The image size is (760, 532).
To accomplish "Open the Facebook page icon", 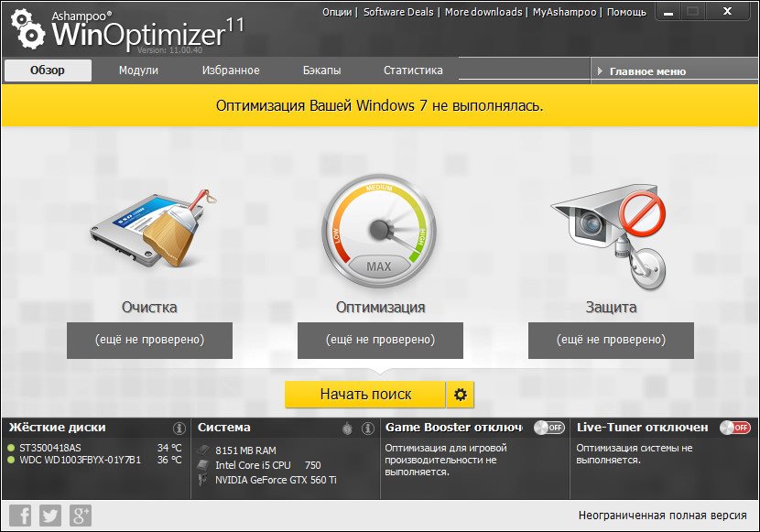I will (x=20, y=515).
